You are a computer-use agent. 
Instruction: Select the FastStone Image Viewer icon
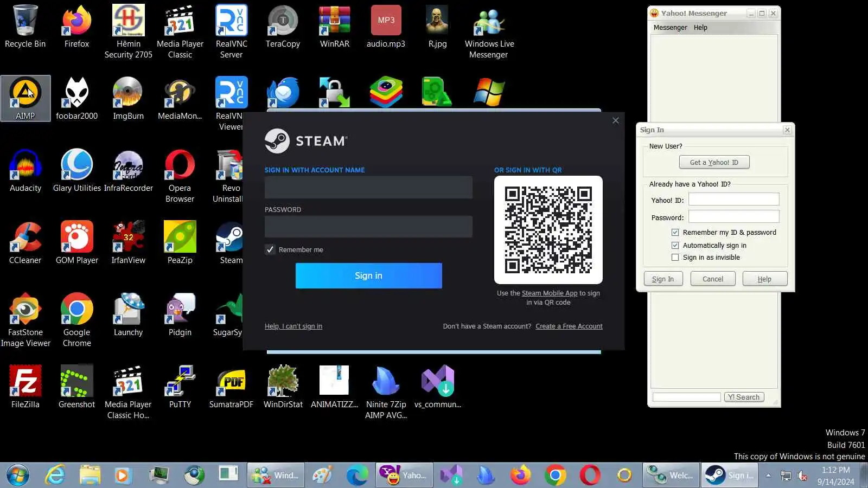(x=25, y=320)
